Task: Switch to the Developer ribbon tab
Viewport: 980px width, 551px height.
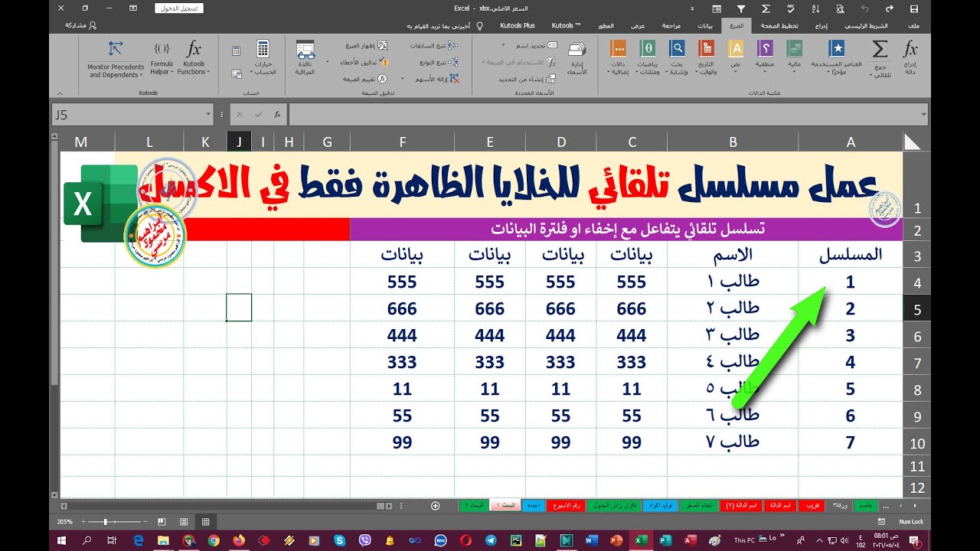Action: pos(606,25)
